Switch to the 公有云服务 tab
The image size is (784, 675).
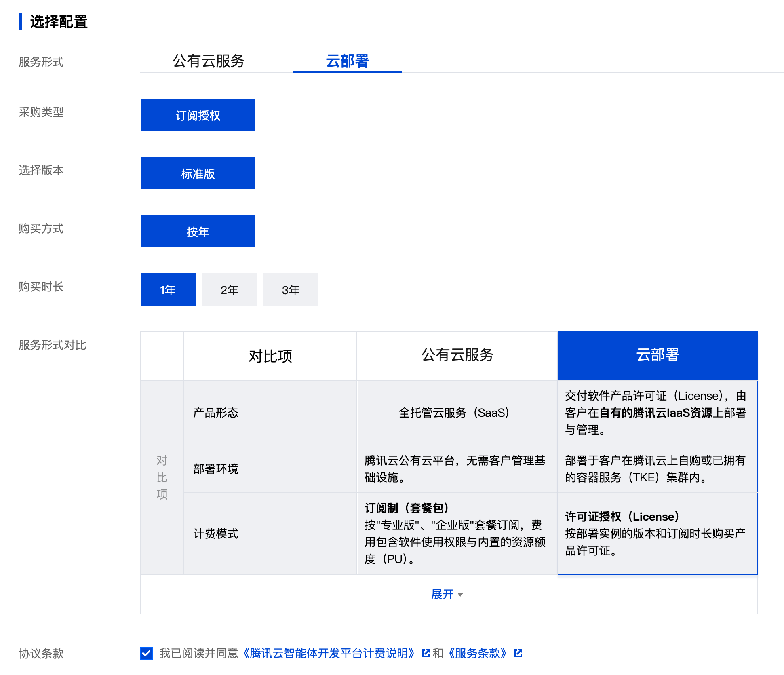[x=209, y=61]
